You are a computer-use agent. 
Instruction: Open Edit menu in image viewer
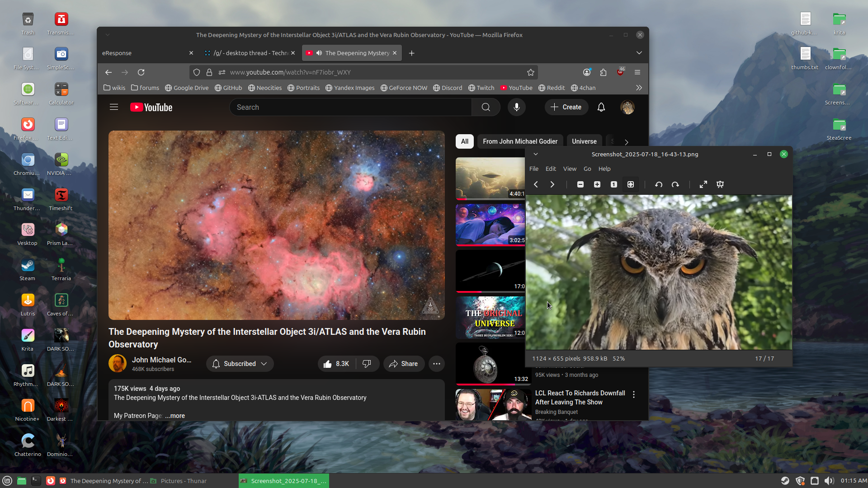[551, 169]
